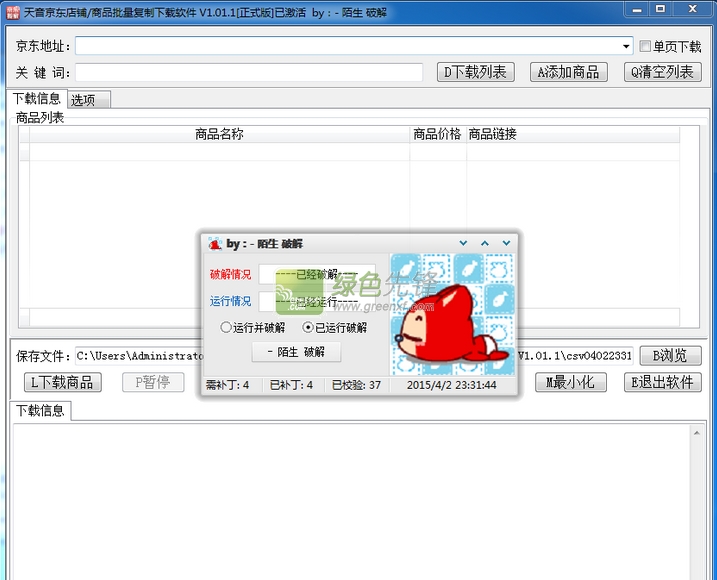Screen dimensions: 717x580
Task: Click the 已校验: 37 status entry
Action: click(x=356, y=385)
